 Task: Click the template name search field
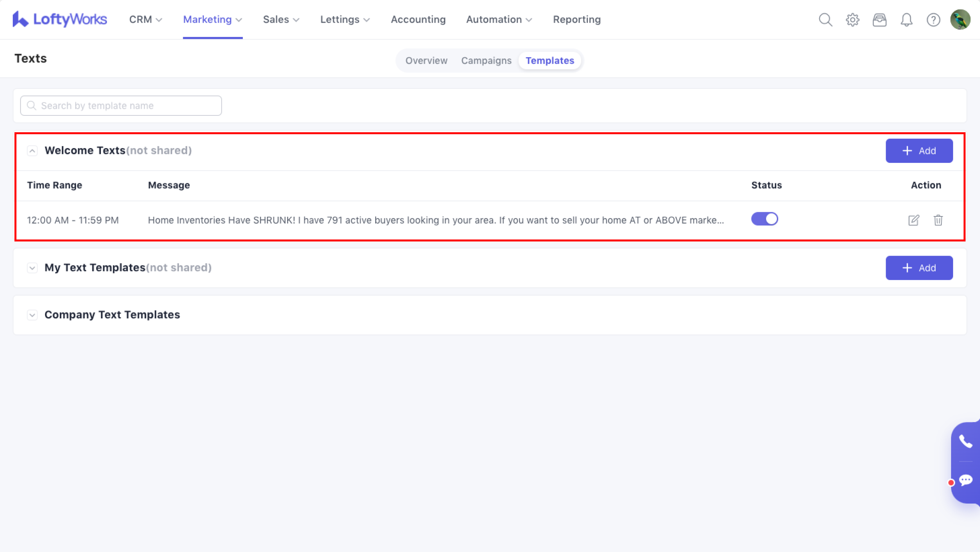tap(121, 106)
